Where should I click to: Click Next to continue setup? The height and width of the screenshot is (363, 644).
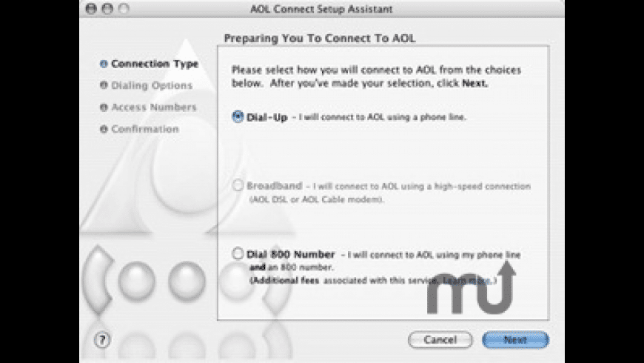click(x=515, y=340)
